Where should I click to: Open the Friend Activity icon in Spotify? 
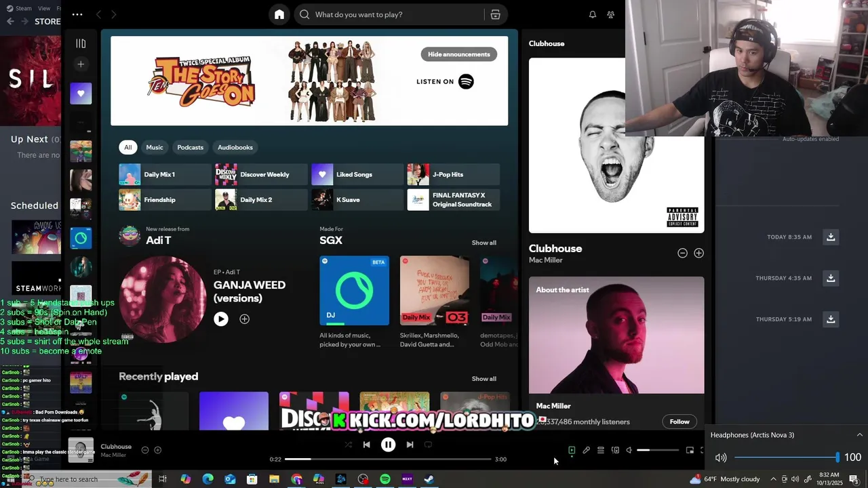tap(611, 14)
